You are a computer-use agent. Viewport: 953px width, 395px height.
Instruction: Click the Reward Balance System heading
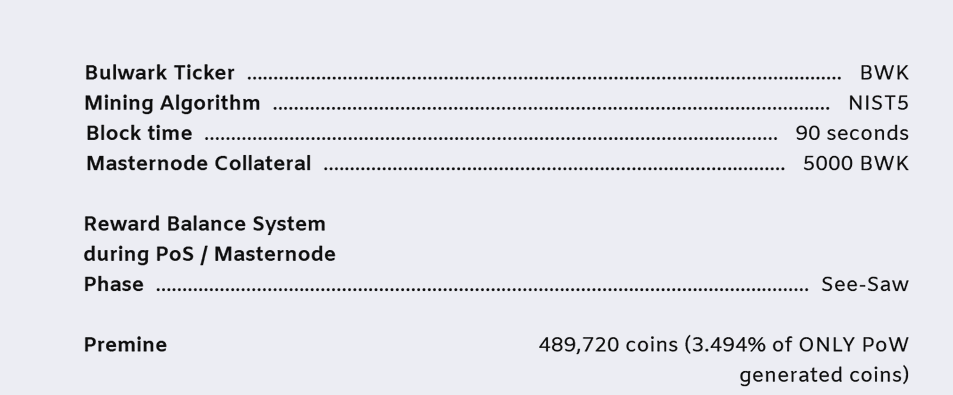click(205, 224)
